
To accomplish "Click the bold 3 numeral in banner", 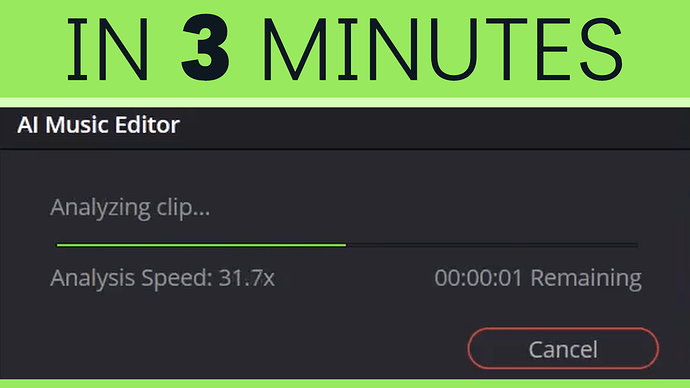I will click(x=206, y=48).
